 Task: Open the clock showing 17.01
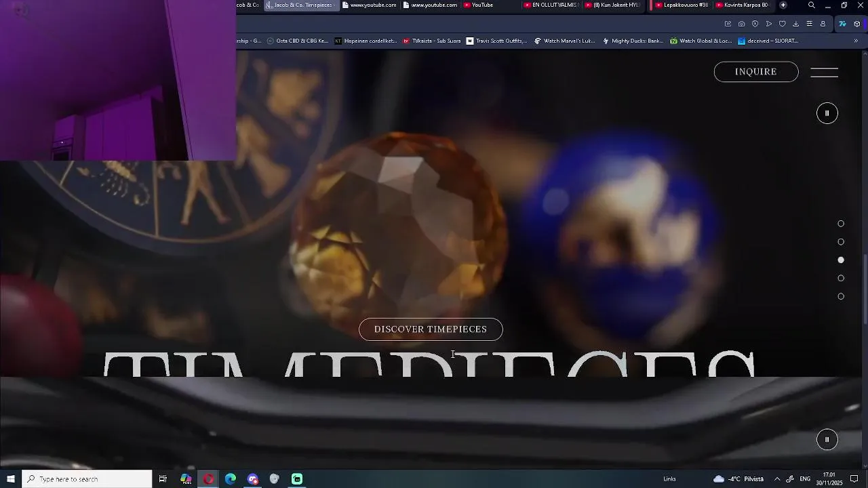(x=829, y=479)
